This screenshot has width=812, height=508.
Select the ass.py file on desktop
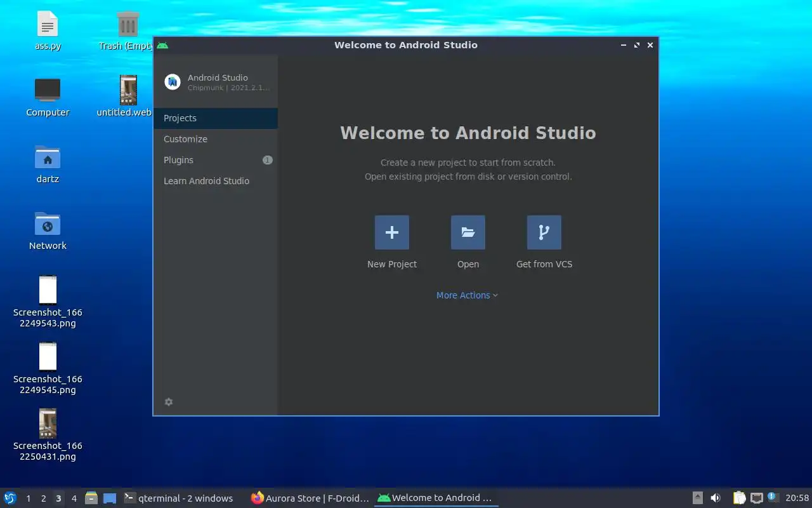pos(48,30)
